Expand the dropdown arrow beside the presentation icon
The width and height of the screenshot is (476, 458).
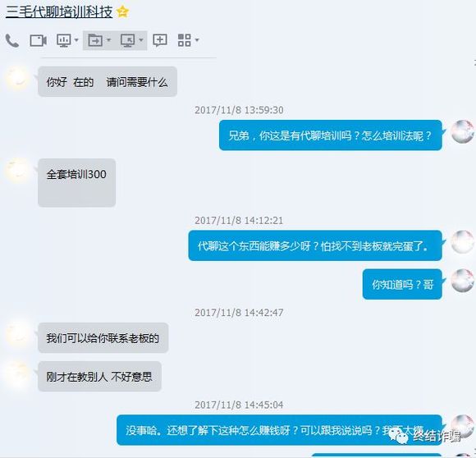coord(76,40)
